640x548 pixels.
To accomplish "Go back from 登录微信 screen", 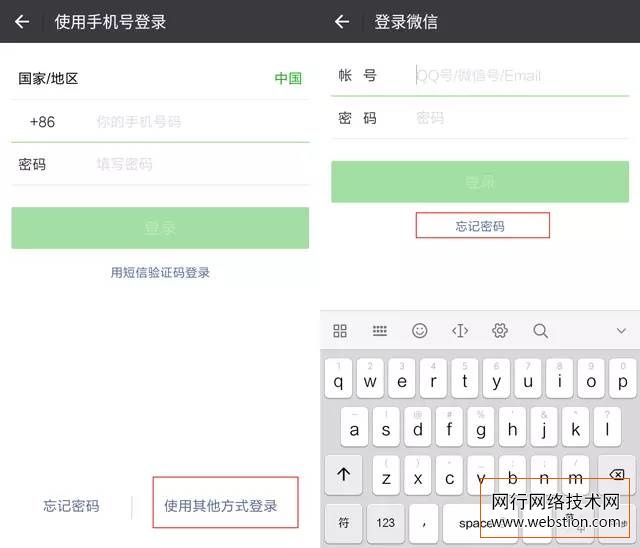I will 342,22.
